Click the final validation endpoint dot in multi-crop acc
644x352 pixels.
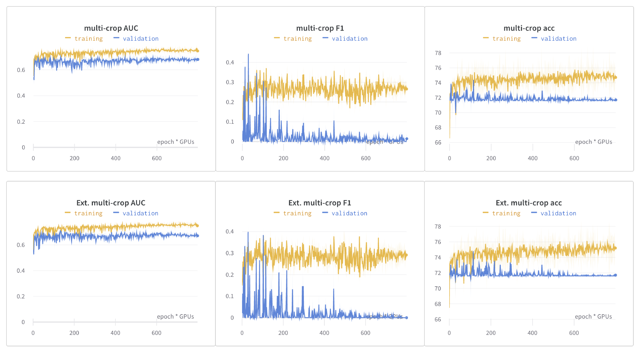click(x=616, y=100)
